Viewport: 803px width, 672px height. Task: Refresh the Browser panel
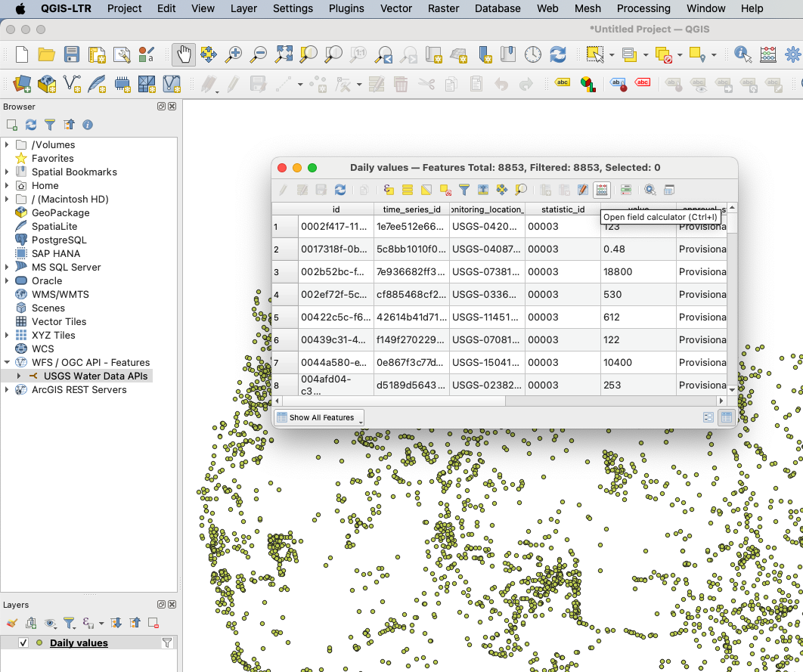pyautogui.click(x=31, y=125)
